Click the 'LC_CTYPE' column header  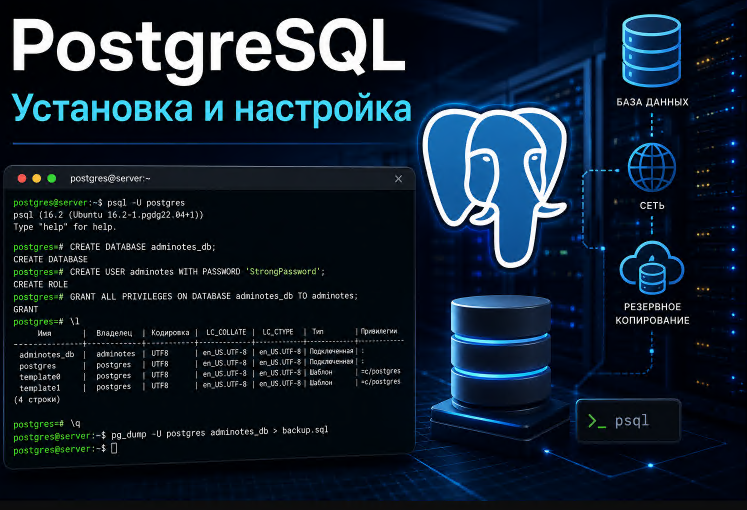tap(278, 331)
